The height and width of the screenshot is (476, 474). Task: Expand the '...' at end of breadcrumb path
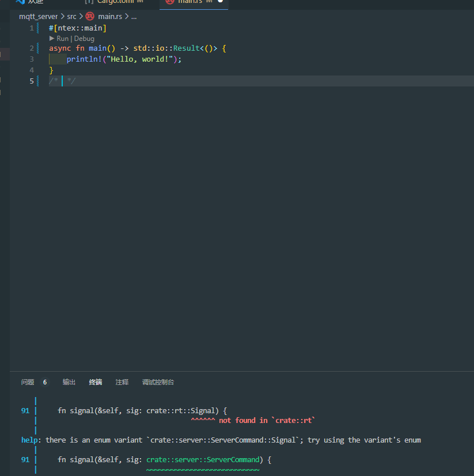133,16
